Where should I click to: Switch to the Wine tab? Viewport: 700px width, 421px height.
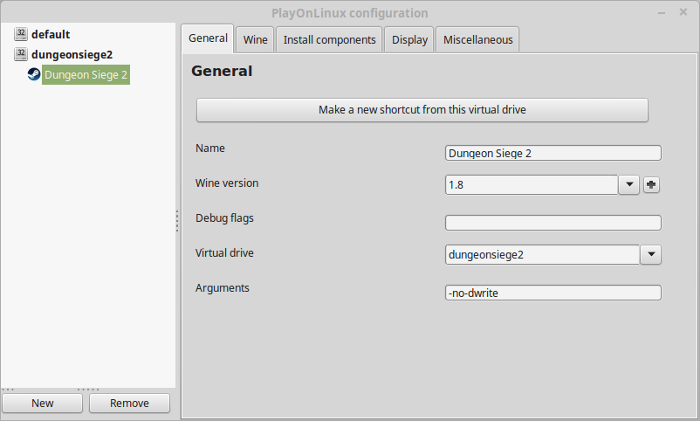coord(255,40)
